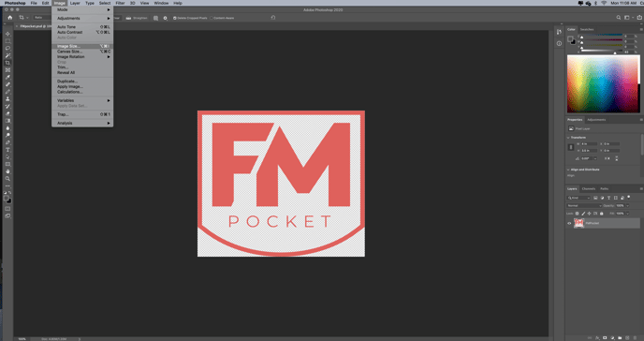644x341 pixels.
Task: Toggle the pixel layer filter icon
Action: click(x=595, y=198)
